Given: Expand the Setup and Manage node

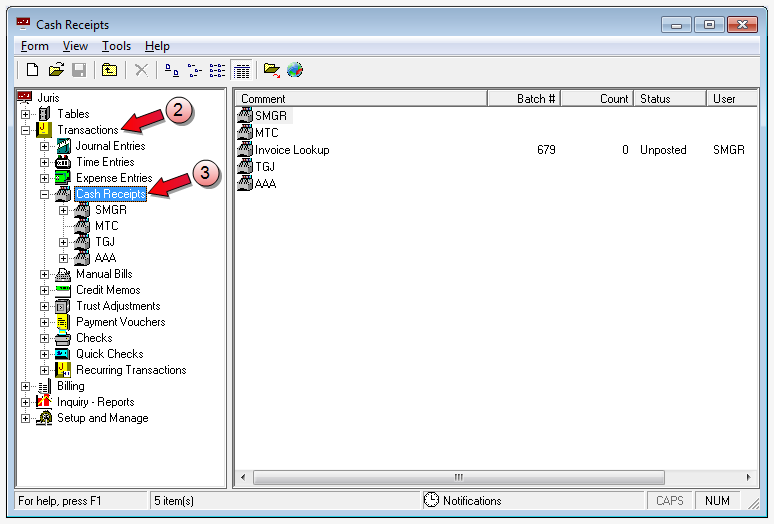Looking at the screenshot, I should (26, 418).
